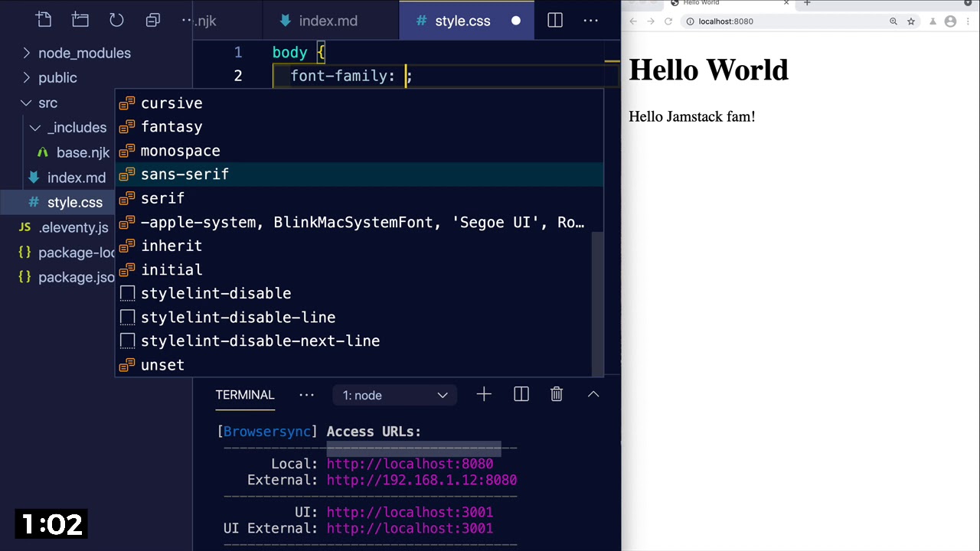
Task: Choose cursive from the suggestions
Action: coord(359,103)
